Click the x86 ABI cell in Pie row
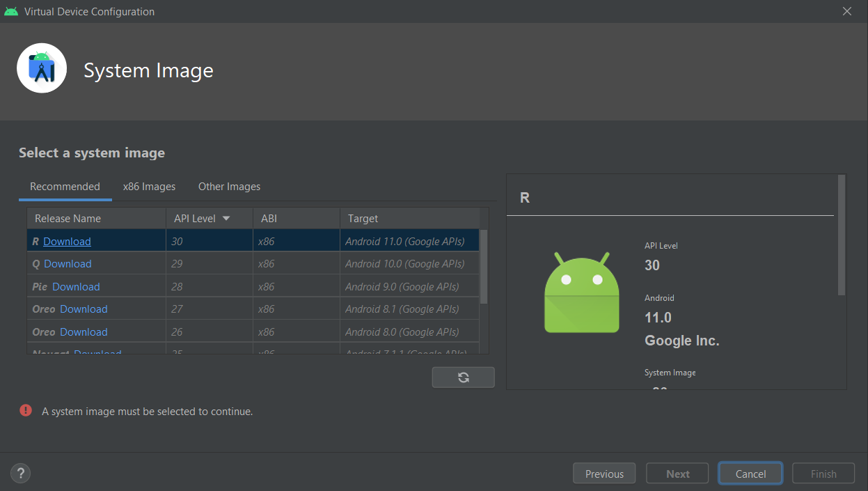The width and height of the screenshot is (868, 491). coord(297,286)
